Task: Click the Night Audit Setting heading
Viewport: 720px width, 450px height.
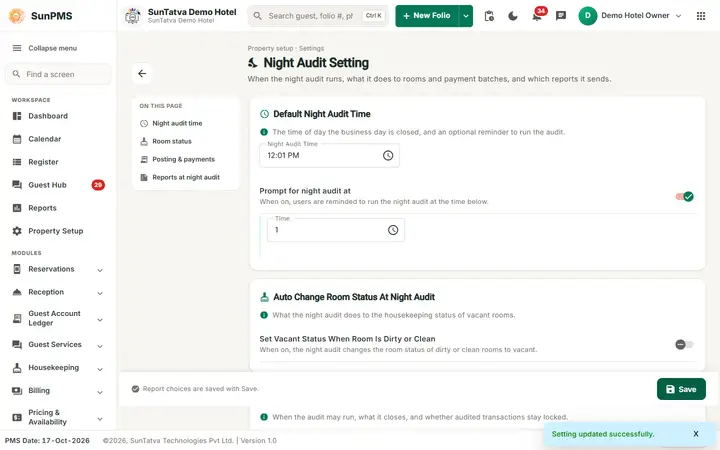Action: click(x=316, y=63)
